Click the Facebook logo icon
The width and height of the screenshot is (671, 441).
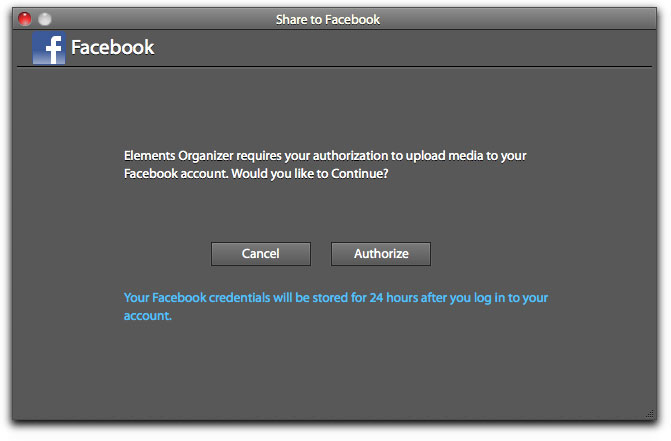[49, 47]
